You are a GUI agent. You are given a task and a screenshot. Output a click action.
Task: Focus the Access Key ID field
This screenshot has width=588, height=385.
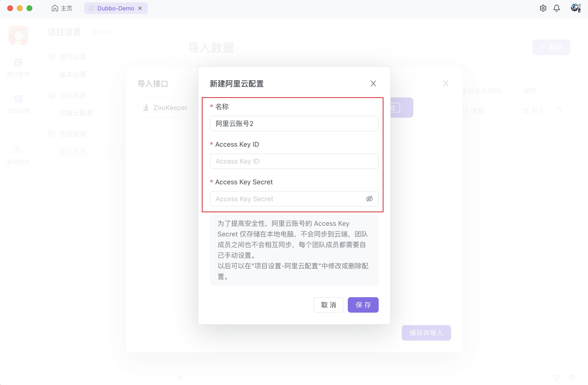(x=294, y=161)
